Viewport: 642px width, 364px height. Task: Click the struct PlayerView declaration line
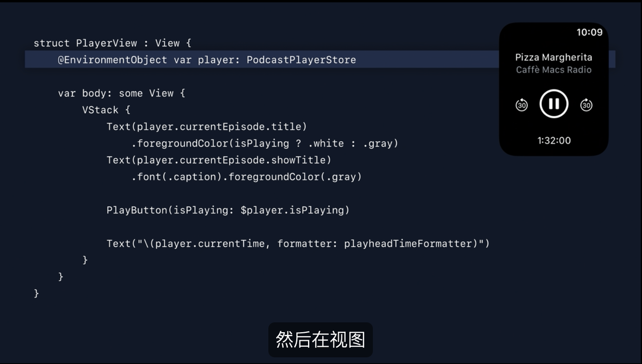(x=112, y=43)
